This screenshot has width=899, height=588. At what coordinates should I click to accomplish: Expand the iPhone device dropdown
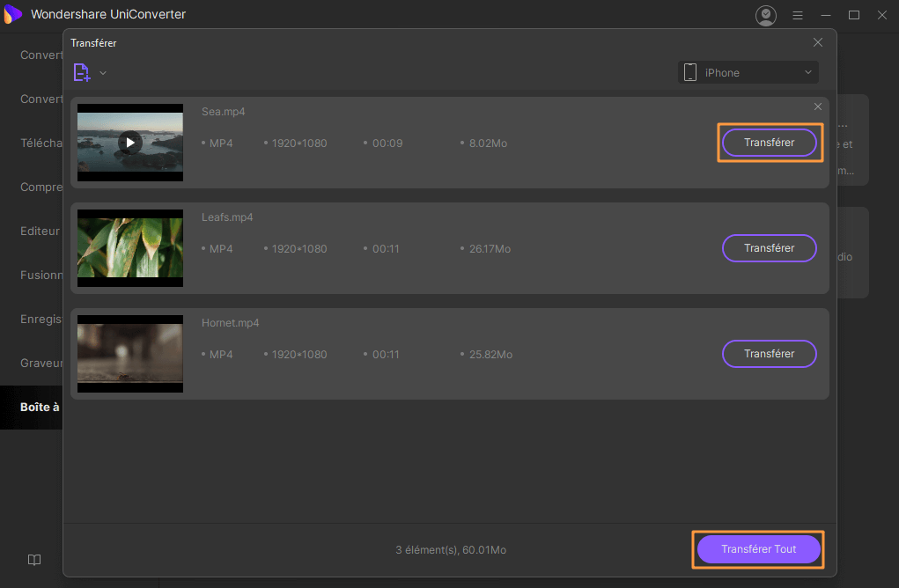(x=807, y=72)
